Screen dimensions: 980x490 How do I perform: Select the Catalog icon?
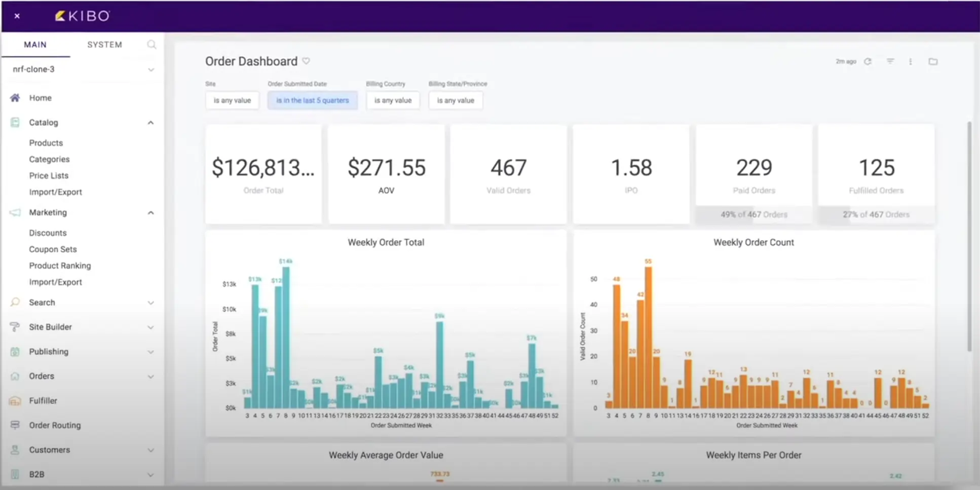pyautogui.click(x=14, y=122)
